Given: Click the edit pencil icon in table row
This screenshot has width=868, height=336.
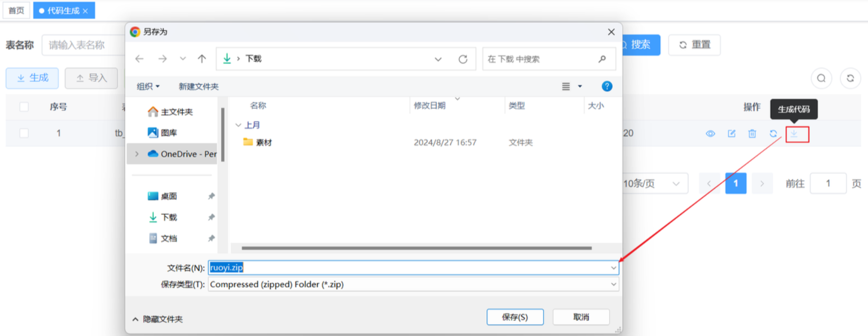Looking at the screenshot, I should [731, 134].
